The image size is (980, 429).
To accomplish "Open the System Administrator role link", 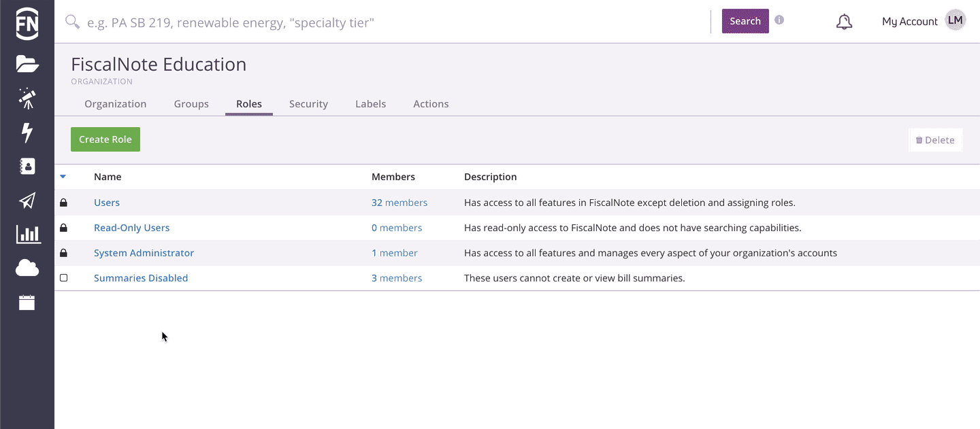I will point(144,253).
